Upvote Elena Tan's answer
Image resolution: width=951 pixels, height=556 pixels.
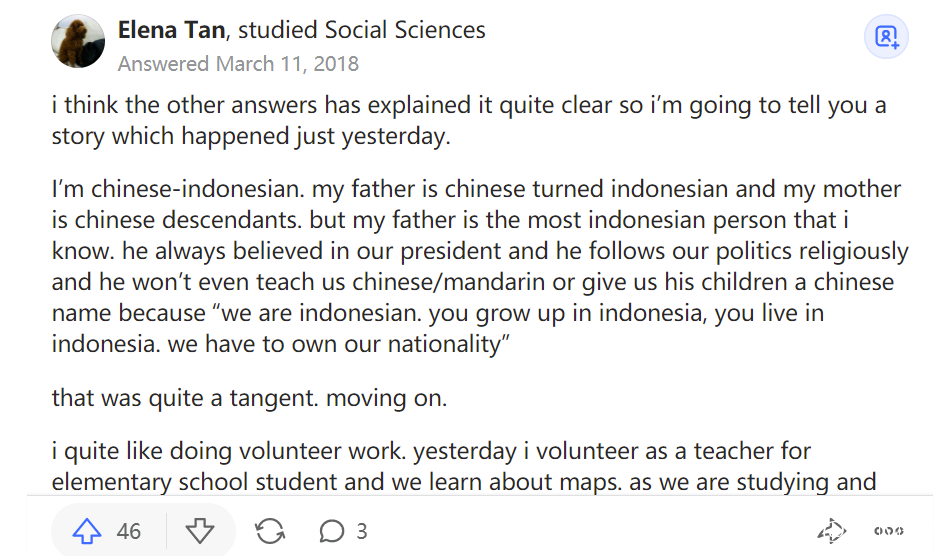89,531
